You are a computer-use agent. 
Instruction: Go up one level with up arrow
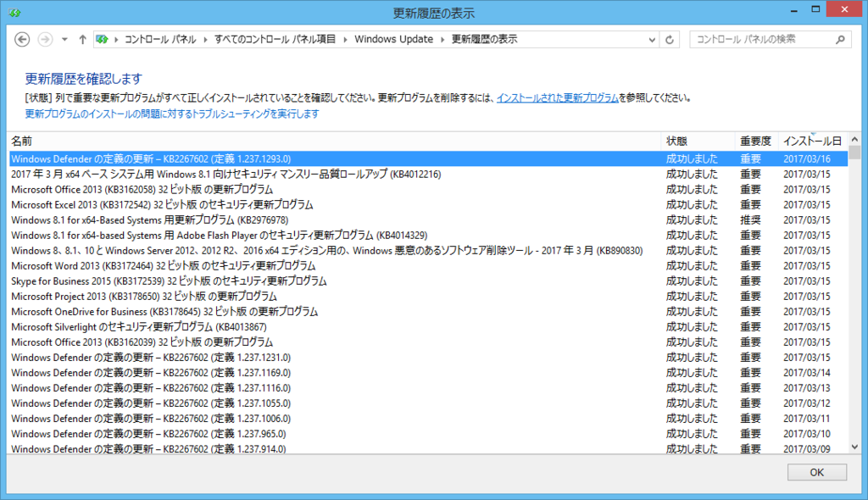82,39
